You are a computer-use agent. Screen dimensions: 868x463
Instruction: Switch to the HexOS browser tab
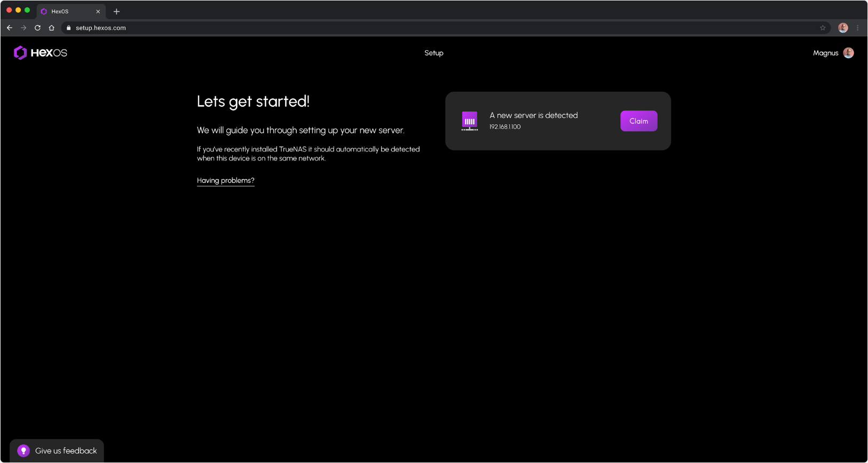tap(71, 11)
